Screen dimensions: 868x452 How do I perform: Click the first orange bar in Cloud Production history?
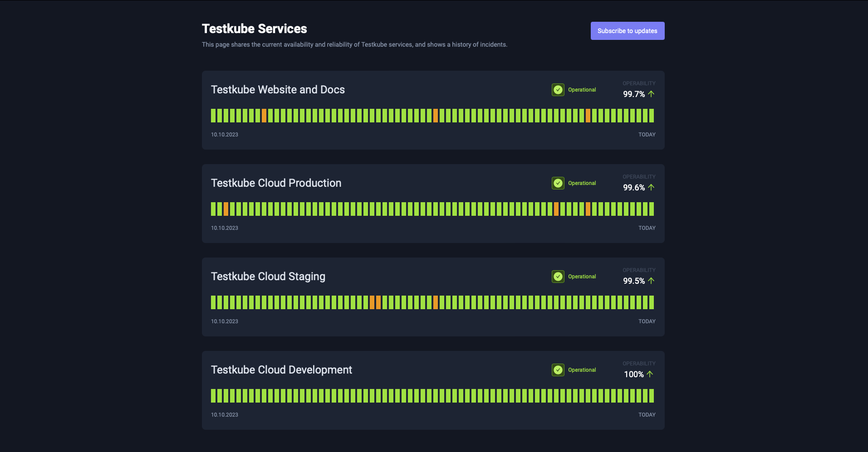coord(227,209)
